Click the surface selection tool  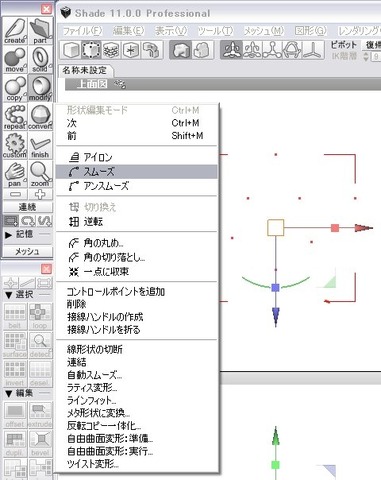click(15, 345)
